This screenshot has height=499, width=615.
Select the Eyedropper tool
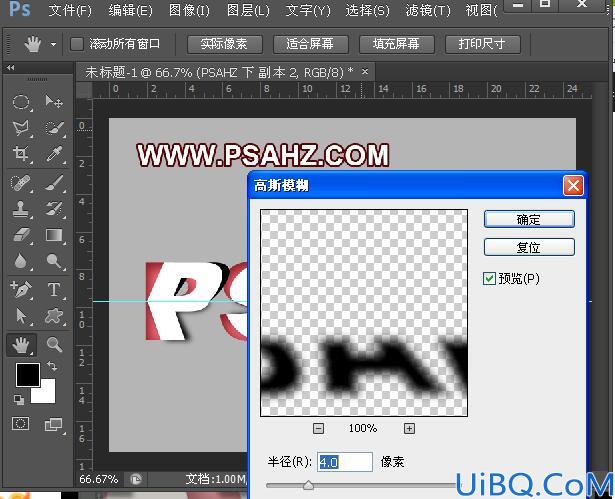point(54,154)
